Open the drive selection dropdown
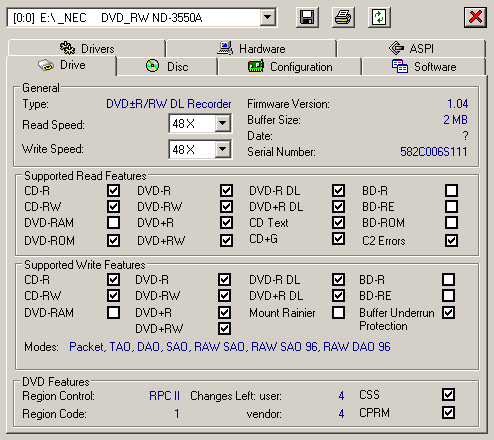Screen dimensions: 494x440 [268, 17]
